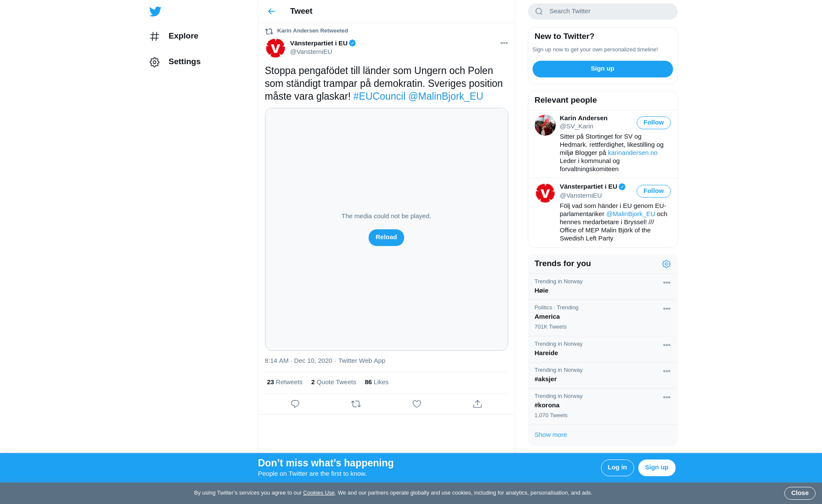Share the tweet via share icon
Viewport: 822px width, 504px height.
477,404
